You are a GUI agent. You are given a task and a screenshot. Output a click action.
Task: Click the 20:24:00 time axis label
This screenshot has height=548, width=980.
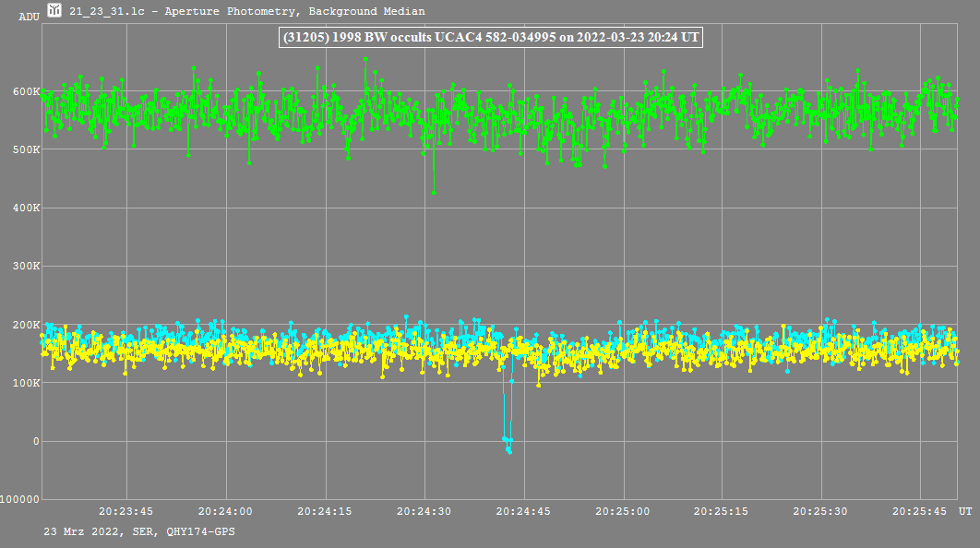click(x=225, y=511)
